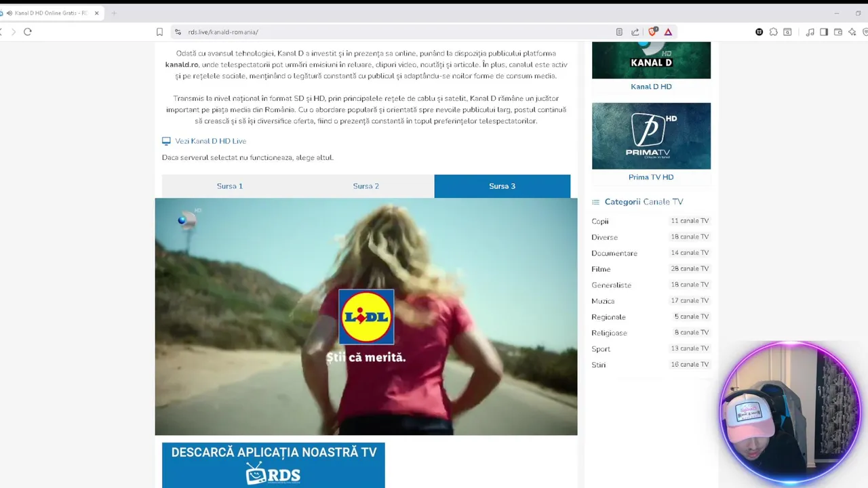Open site settings icon in address bar
This screenshot has width=868, height=488.
tap(178, 32)
